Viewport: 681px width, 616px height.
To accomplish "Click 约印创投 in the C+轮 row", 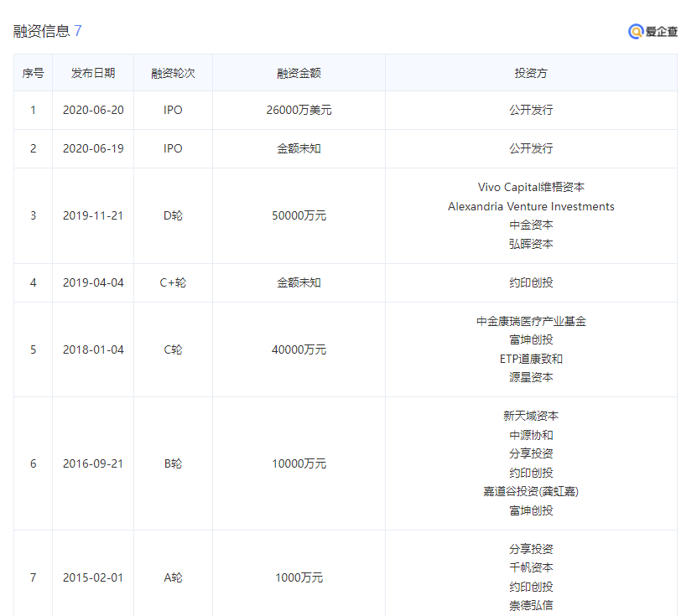I will pyautogui.click(x=531, y=282).
